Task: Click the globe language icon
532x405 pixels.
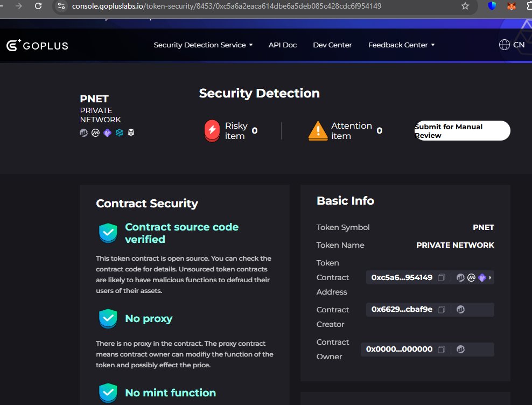Action: (504, 45)
